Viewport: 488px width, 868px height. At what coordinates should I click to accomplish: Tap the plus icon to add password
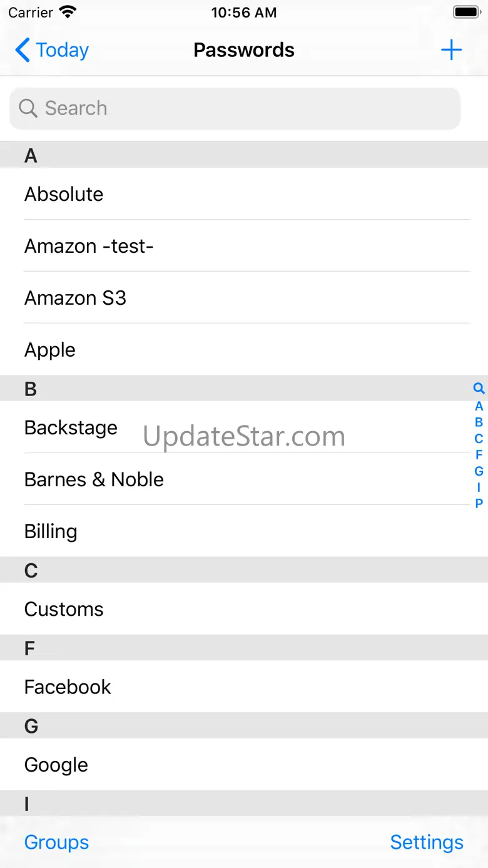click(451, 50)
